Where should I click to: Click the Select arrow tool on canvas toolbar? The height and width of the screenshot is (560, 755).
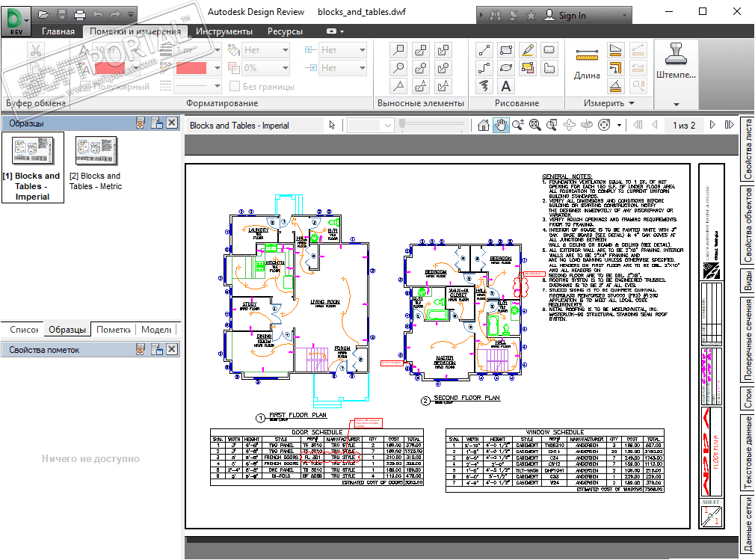click(332, 125)
